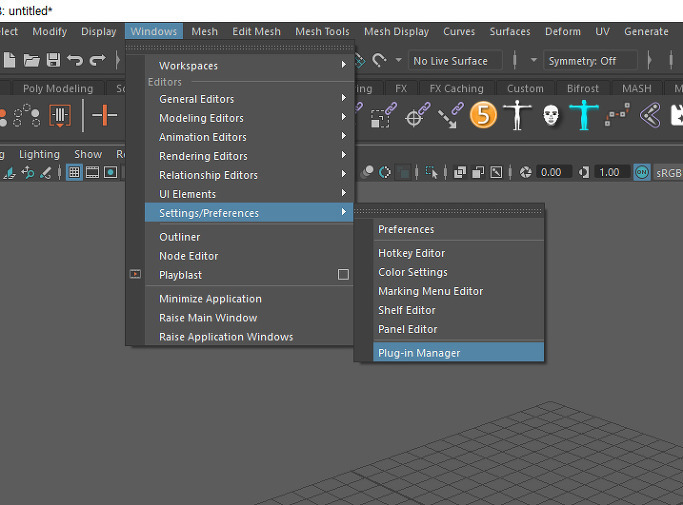Click the exposure value field 0.00
Screen dimensions: 683x505
click(x=553, y=173)
